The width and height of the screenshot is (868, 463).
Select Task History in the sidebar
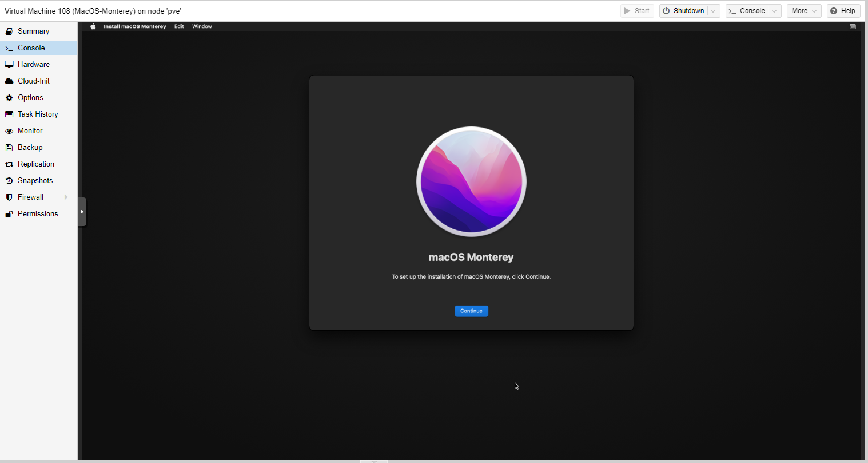tap(38, 114)
